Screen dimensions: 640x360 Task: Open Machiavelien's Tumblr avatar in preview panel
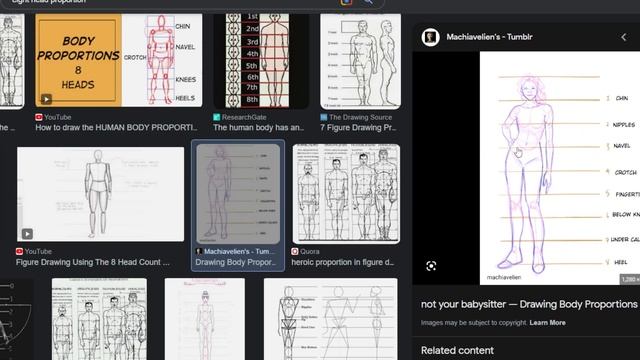pos(430,37)
